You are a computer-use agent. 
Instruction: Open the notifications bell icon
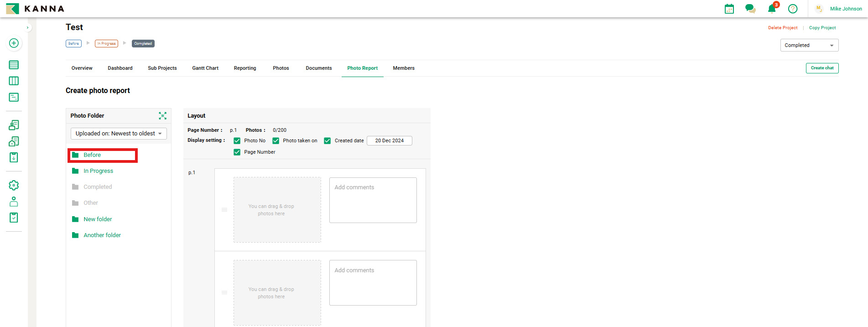[772, 9]
